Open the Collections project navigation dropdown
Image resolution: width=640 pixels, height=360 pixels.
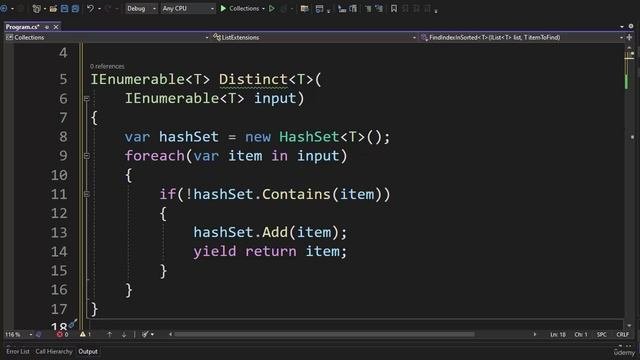tap(107, 37)
